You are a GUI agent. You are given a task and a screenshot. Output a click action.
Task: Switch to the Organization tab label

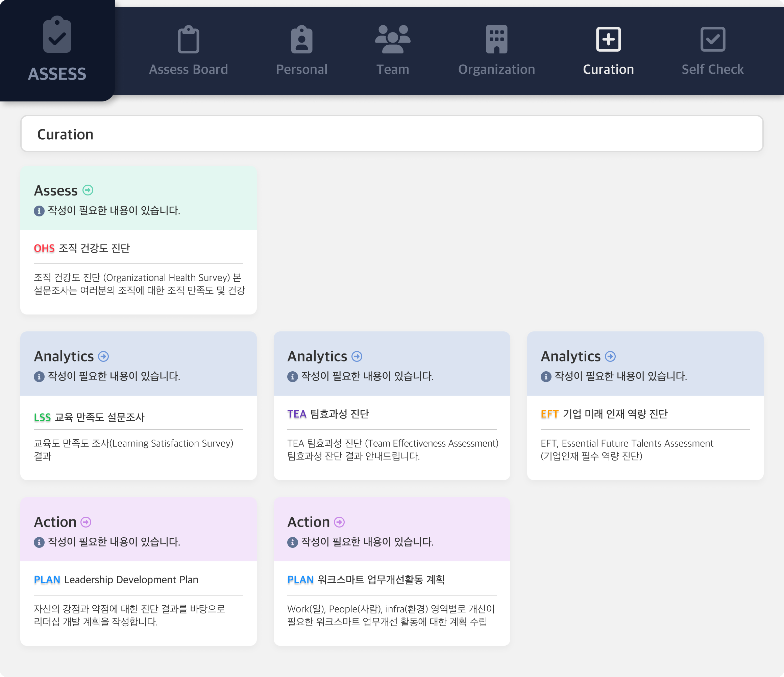click(x=496, y=69)
